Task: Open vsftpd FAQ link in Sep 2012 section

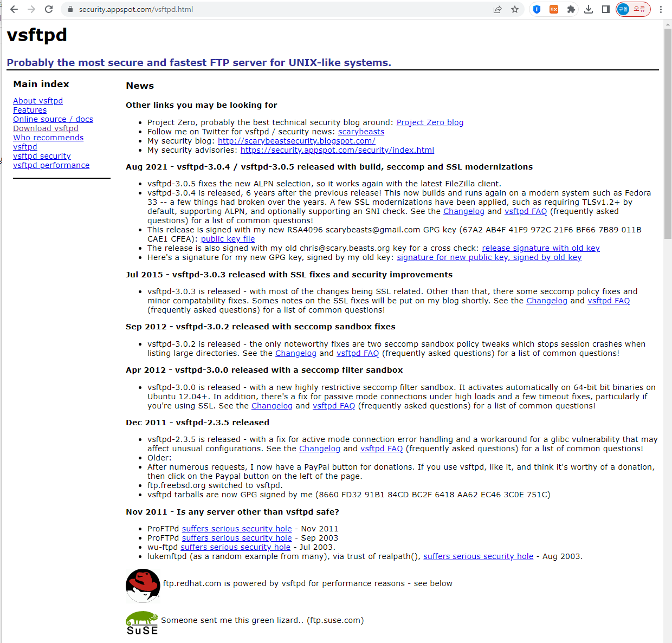Action: coord(358,353)
